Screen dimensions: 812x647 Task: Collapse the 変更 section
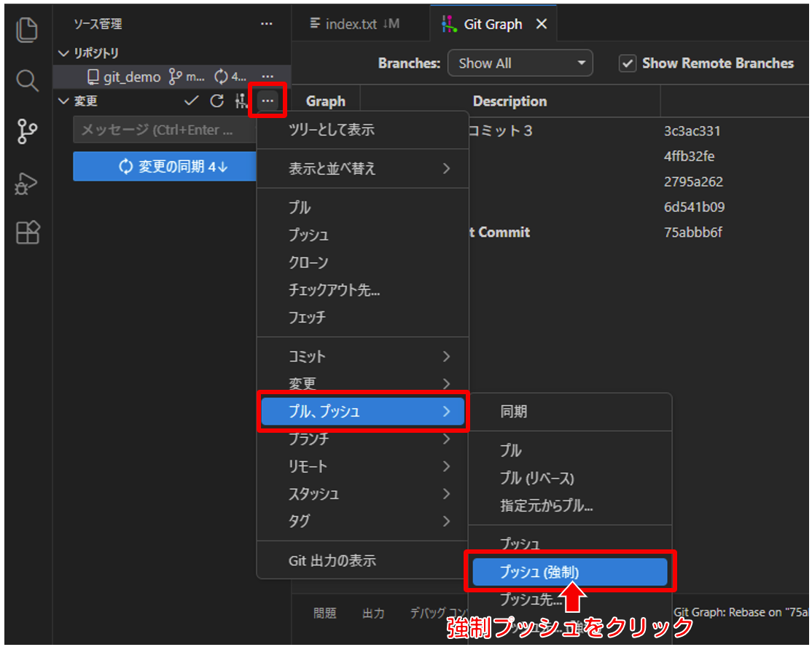(x=63, y=101)
